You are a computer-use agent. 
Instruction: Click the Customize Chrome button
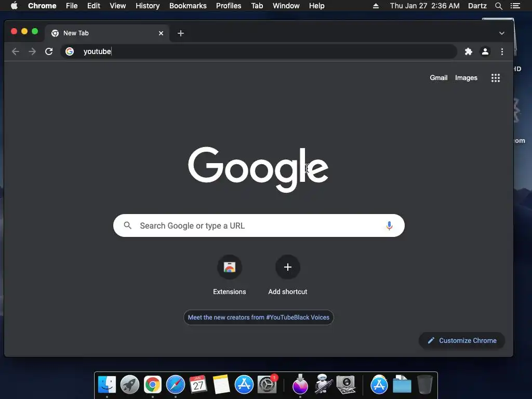coord(462,340)
